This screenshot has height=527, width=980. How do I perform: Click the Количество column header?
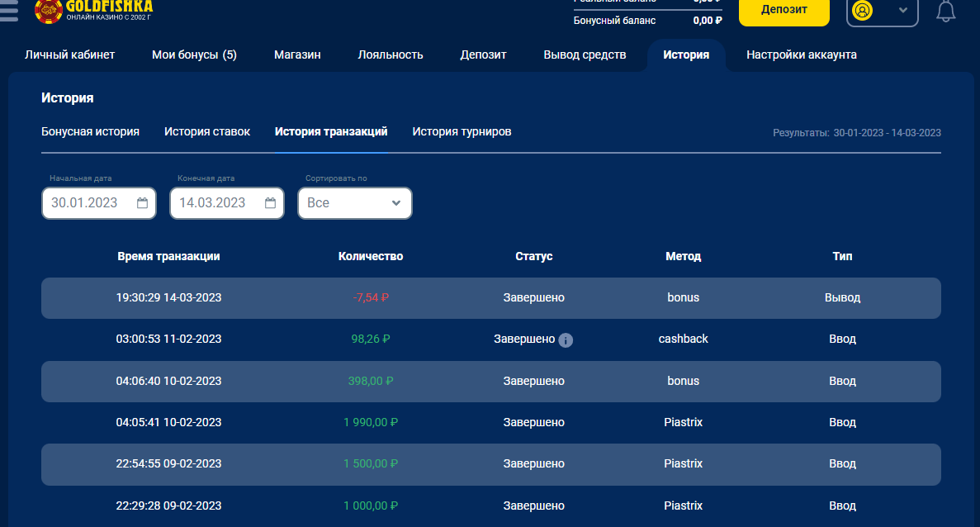(371, 256)
